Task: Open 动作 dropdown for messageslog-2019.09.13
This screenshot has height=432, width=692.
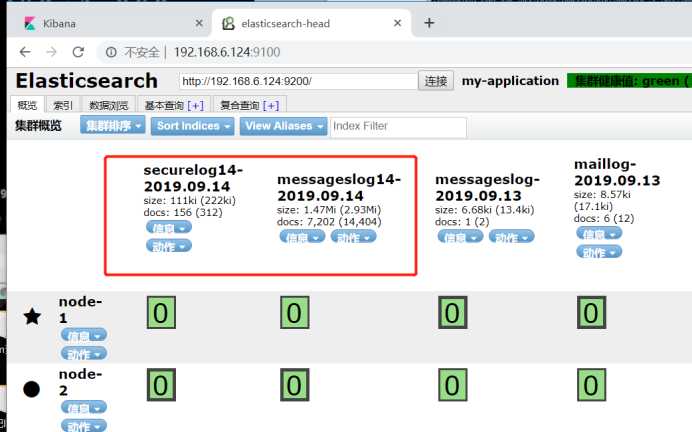Action: pos(511,237)
